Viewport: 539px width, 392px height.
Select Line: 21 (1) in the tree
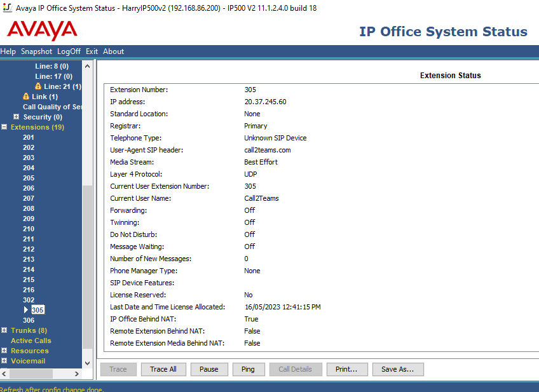[x=62, y=86]
